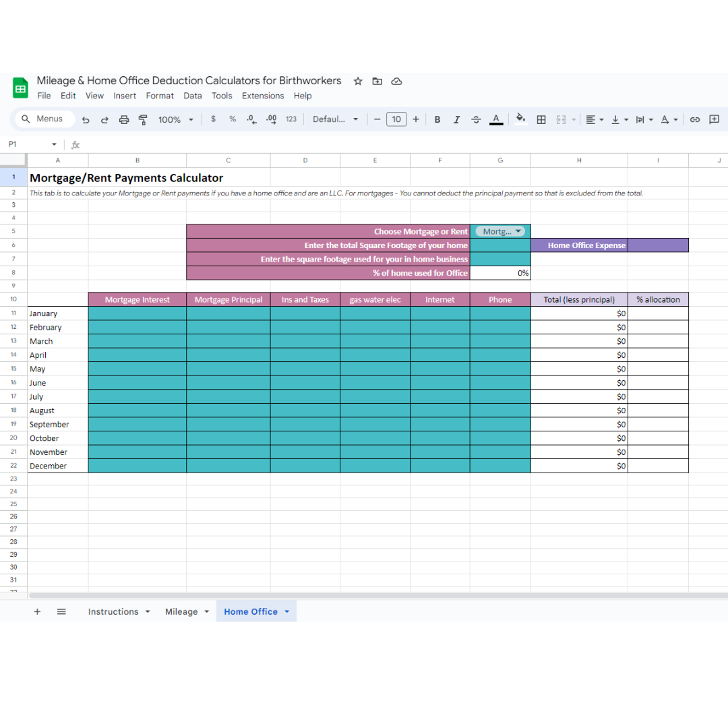Viewport: 728px width, 728px height.
Task: Click the formula bar
Action: click(x=404, y=144)
